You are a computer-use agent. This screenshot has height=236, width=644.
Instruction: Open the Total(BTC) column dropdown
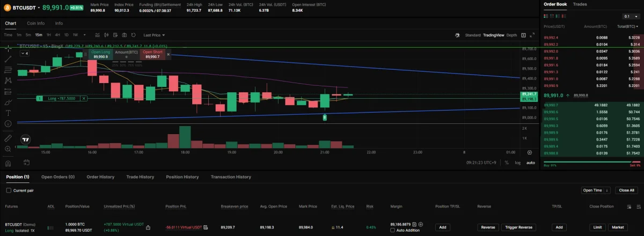[629, 26]
